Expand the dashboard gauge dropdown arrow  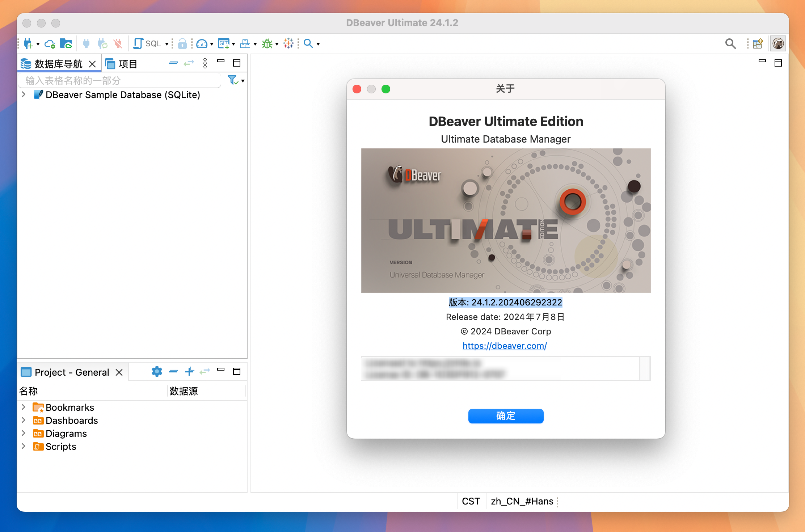tap(212, 44)
